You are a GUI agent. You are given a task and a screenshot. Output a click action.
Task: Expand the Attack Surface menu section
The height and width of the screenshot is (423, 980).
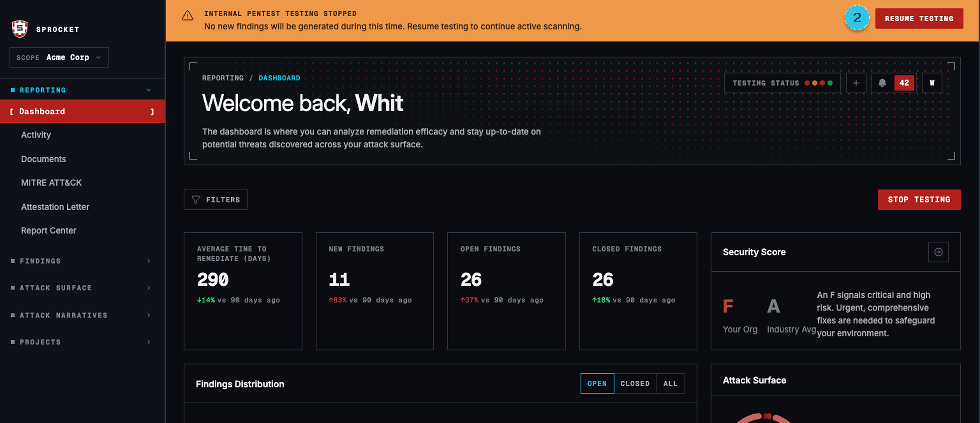pos(82,288)
